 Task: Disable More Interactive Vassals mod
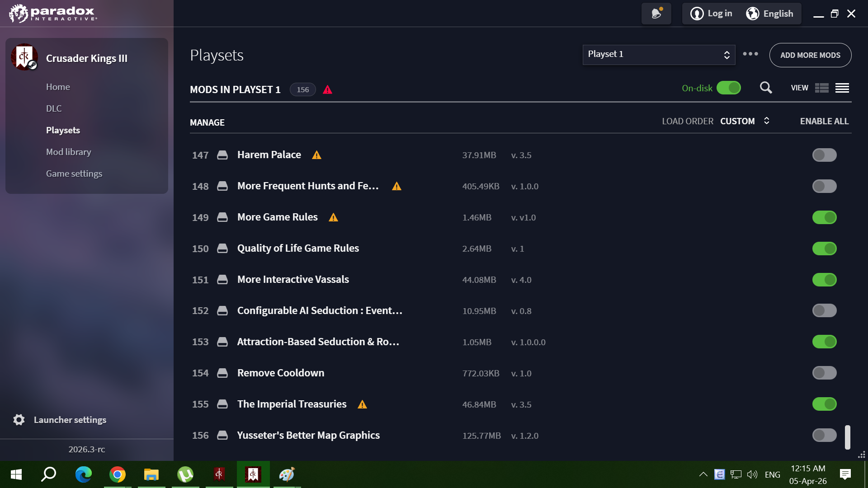click(825, 280)
